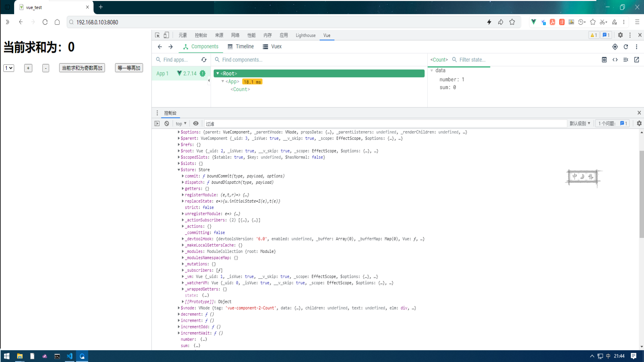The width and height of the screenshot is (644, 362).
Task: Click the Windows Start button
Action: tap(7, 356)
